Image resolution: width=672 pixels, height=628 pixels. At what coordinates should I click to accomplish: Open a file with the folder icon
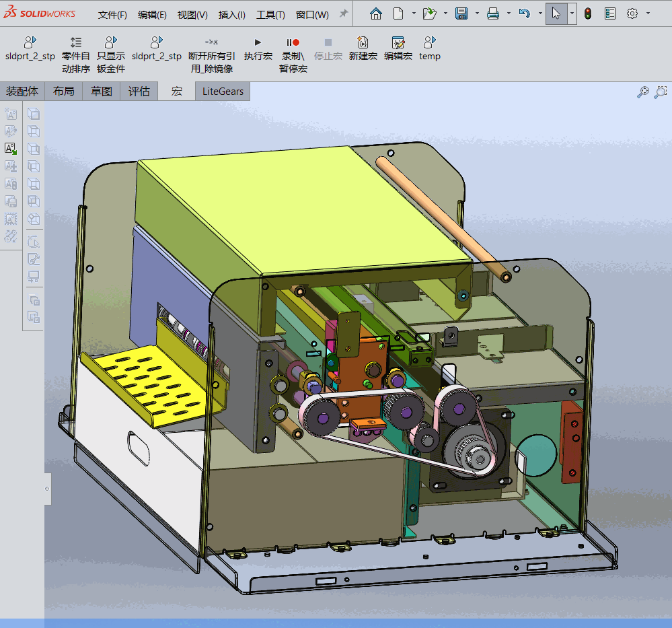click(x=429, y=13)
